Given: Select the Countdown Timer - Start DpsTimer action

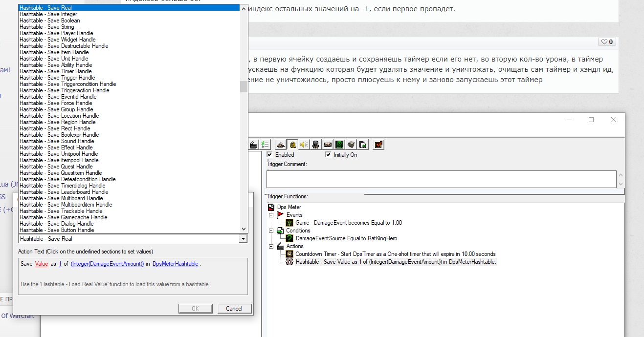Looking at the screenshot, I should tap(396, 254).
